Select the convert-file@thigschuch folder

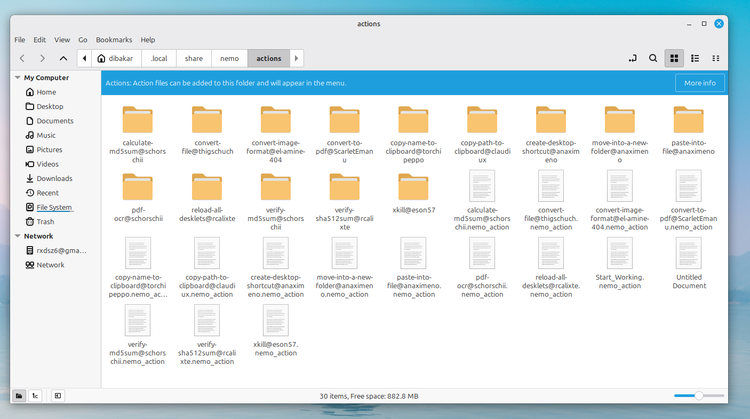coord(207,130)
